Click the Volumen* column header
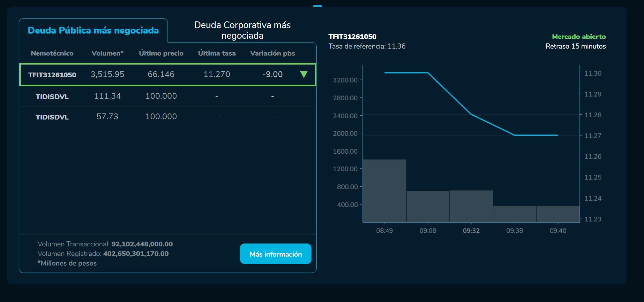The image size is (644, 302). [x=107, y=53]
